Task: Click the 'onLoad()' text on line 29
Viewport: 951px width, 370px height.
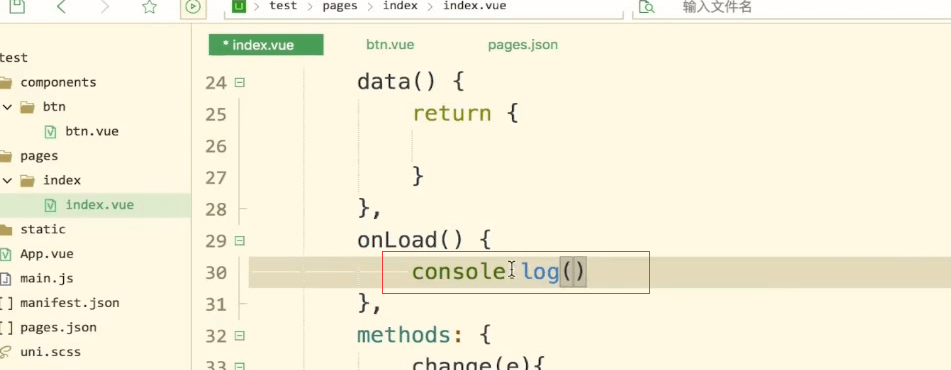Action: pyautogui.click(x=411, y=241)
